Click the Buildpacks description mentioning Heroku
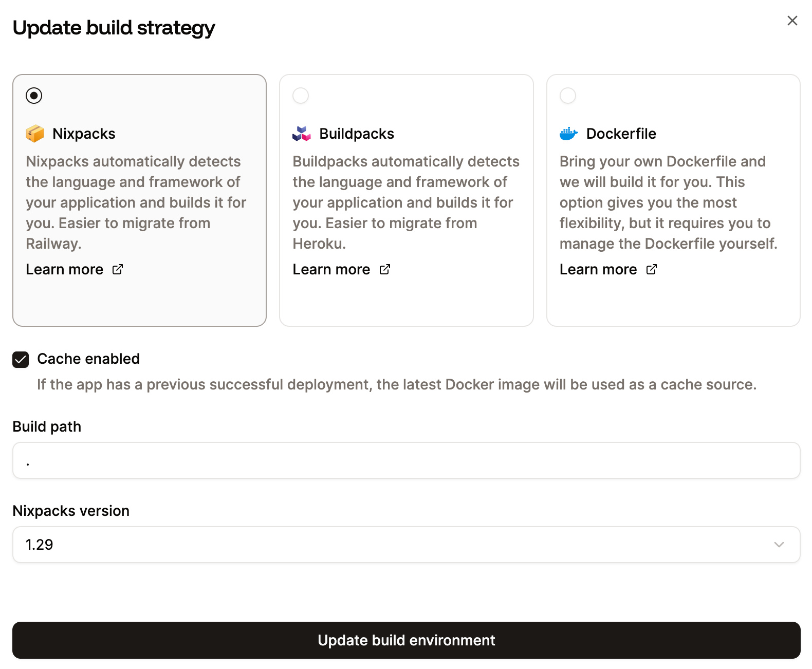This screenshot has height=669, width=812. click(x=406, y=202)
